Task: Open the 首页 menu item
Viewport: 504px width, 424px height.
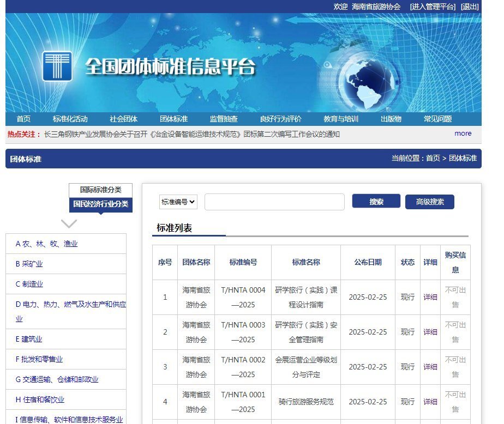Action: 23,118
